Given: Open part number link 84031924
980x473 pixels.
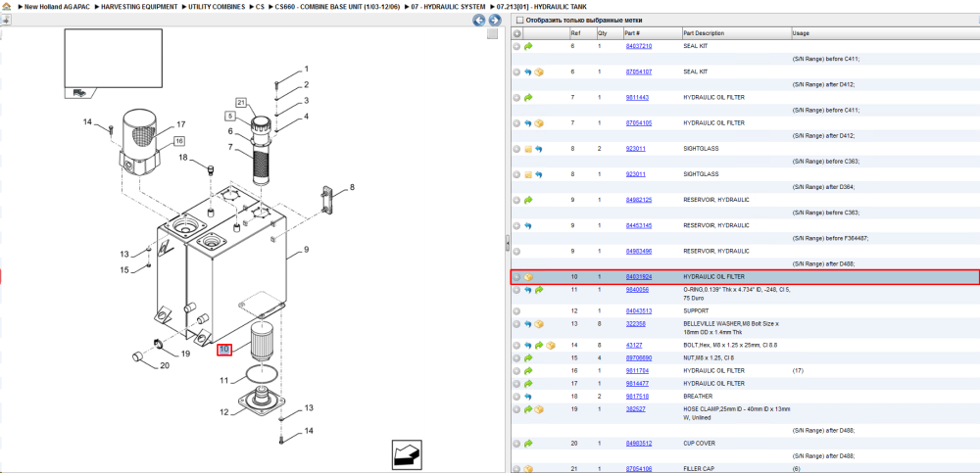Looking at the screenshot, I should pos(639,277).
